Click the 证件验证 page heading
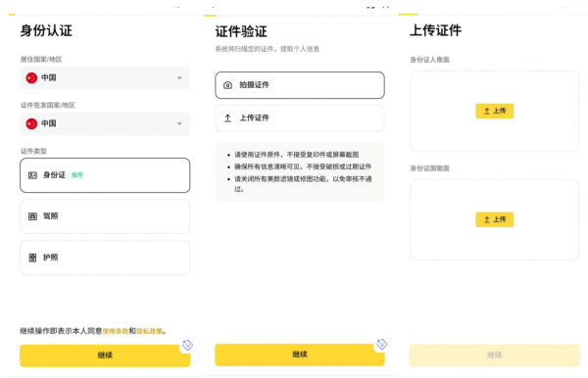Image resolution: width=588 pixels, height=378 pixels. pyautogui.click(x=241, y=32)
